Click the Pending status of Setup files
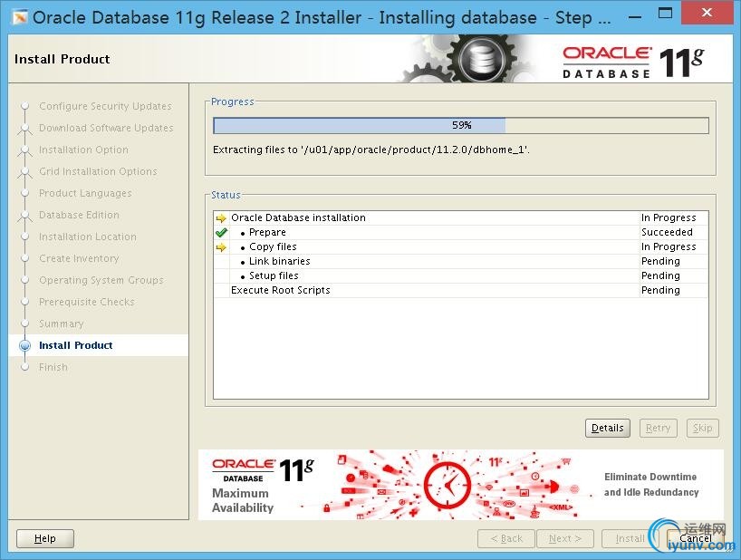This screenshot has width=741, height=560. pyautogui.click(x=660, y=275)
